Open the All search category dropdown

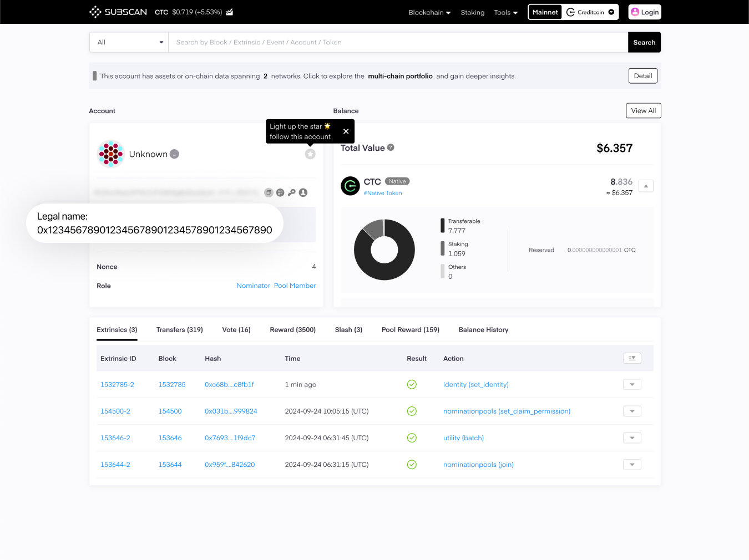pos(129,42)
